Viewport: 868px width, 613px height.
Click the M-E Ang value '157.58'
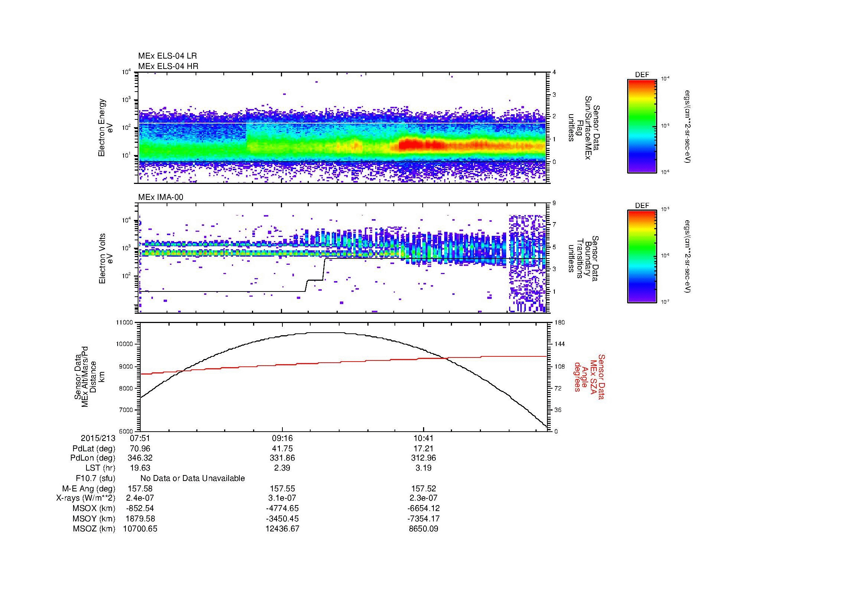[x=140, y=489]
